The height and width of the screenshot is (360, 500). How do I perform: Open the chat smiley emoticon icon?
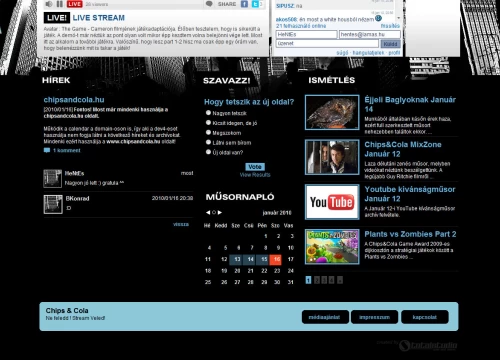pos(378,18)
